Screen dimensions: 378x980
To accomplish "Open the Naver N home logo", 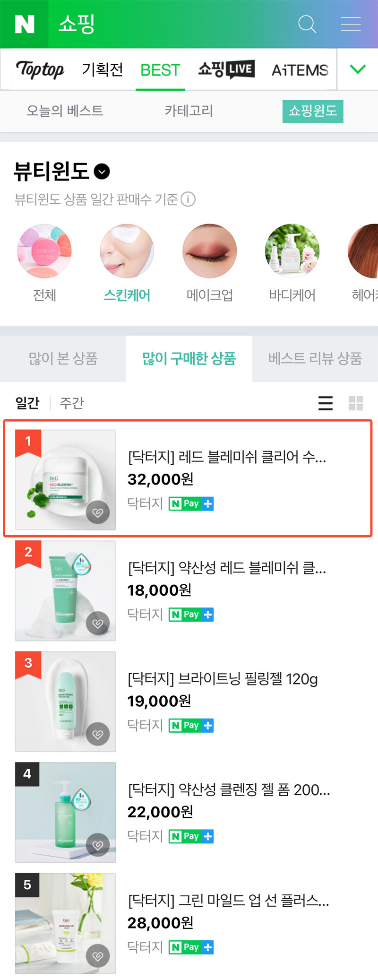I will click(x=24, y=24).
